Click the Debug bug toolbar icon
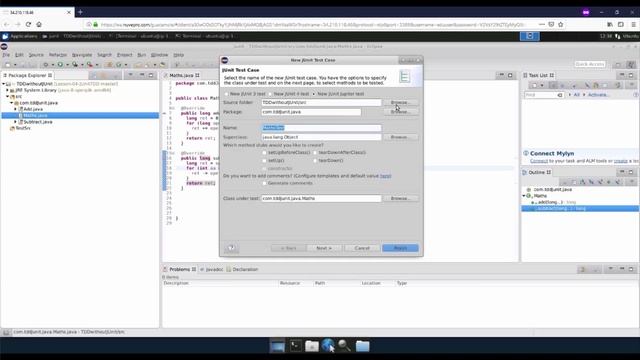This screenshot has height=360, width=640. pyautogui.click(x=46, y=64)
